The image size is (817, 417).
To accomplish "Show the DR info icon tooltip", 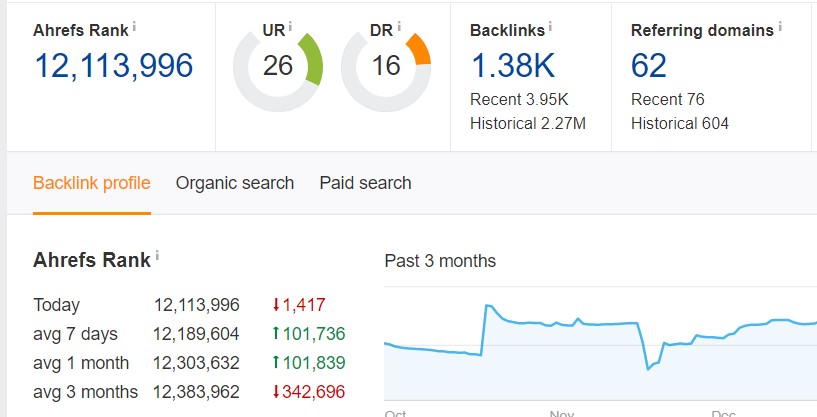I will click(x=399, y=26).
